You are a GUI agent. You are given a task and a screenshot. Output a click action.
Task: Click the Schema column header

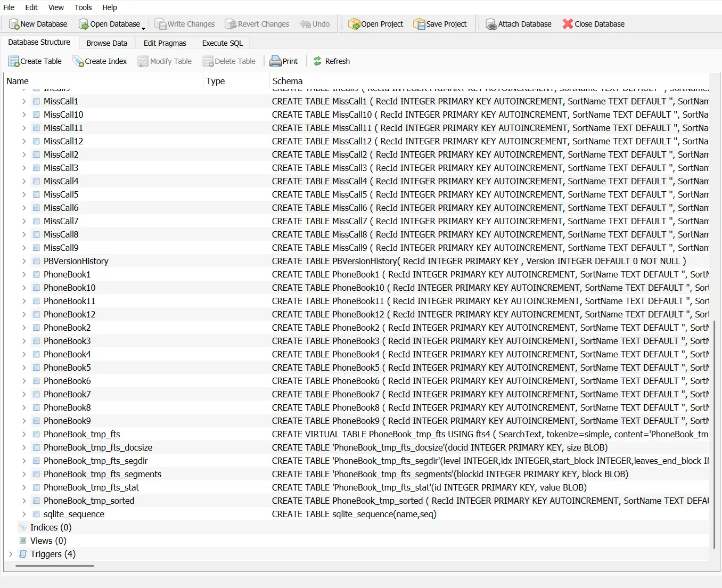pos(490,81)
